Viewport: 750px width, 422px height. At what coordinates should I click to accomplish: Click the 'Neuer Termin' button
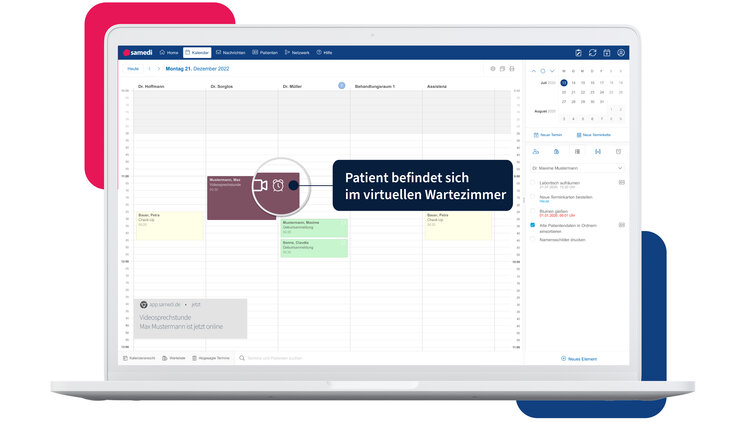point(550,134)
